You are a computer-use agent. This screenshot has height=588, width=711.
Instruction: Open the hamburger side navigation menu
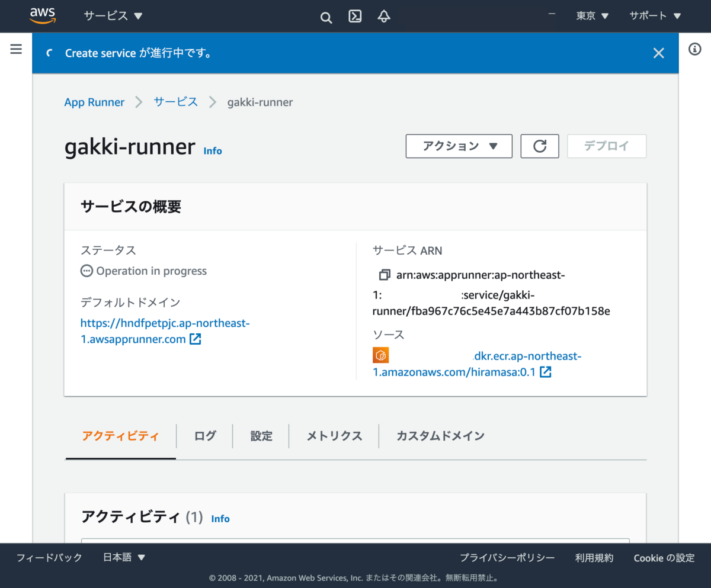(16, 49)
